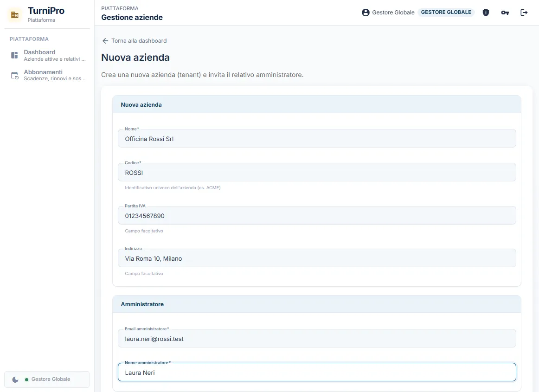Viewport: 539px width, 392px height.
Task: Click the Nome amministratore field with Laura Neri
Action: coord(317,372)
